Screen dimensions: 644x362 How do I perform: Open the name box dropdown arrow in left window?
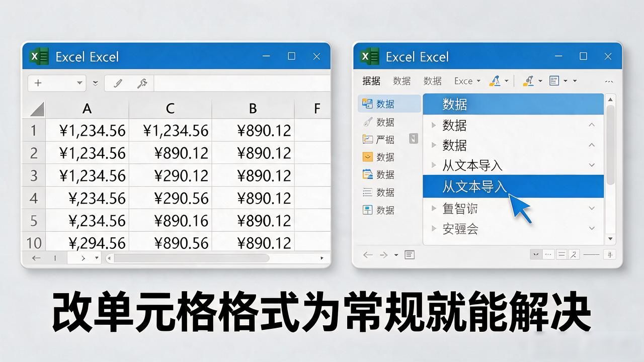click(x=79, y=83)
